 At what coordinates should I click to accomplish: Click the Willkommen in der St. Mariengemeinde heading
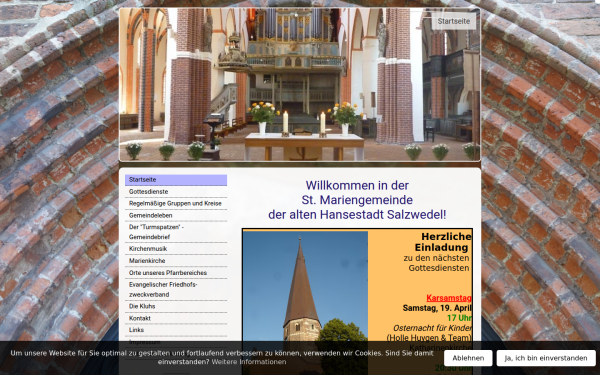[357, 193]
